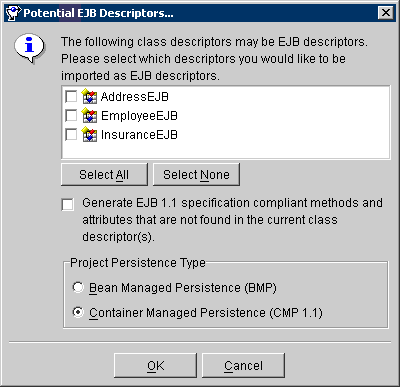Select the InsuranceEJB list entry text

click(139, 135)
